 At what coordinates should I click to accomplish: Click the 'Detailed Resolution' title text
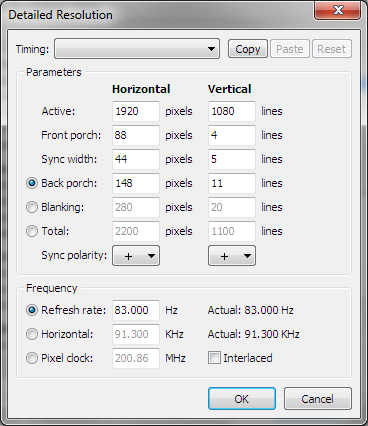pos(60,15)
